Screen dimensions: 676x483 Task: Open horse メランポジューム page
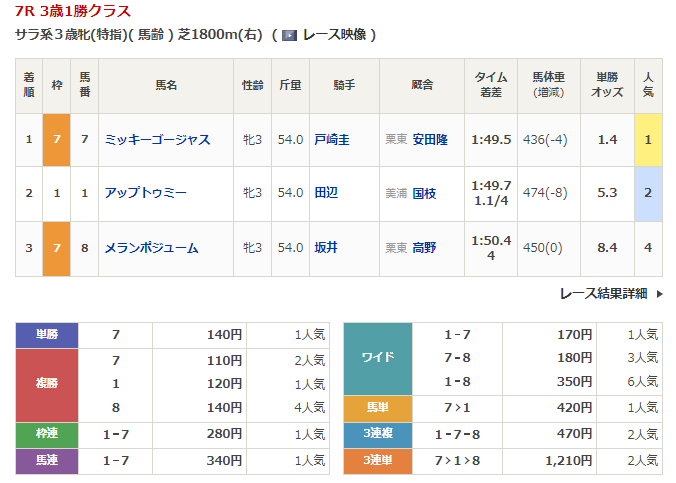(151, 248)
